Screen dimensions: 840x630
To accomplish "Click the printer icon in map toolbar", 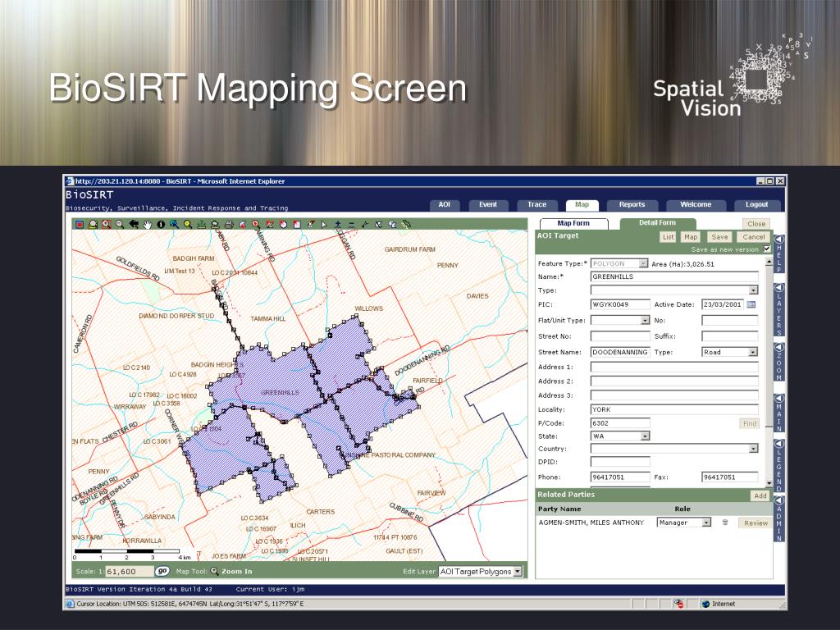I will coord(229,225).
